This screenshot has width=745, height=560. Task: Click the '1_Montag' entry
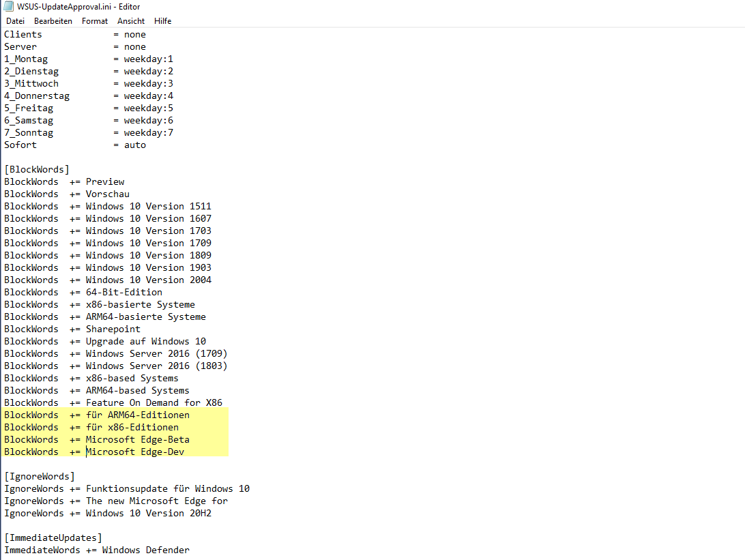click(x=26, y=59)
